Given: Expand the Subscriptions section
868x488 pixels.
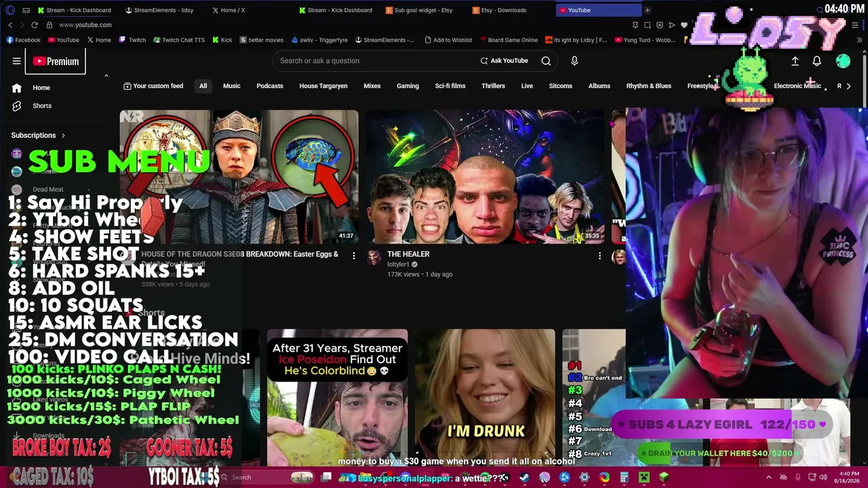Looking at the screenshot, I should click(39, 136).
